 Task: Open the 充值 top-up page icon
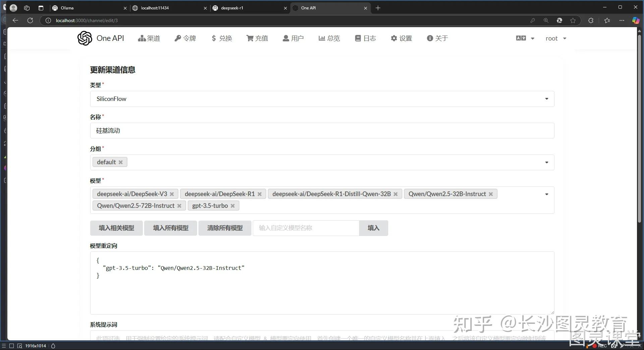tap(250, 38)
